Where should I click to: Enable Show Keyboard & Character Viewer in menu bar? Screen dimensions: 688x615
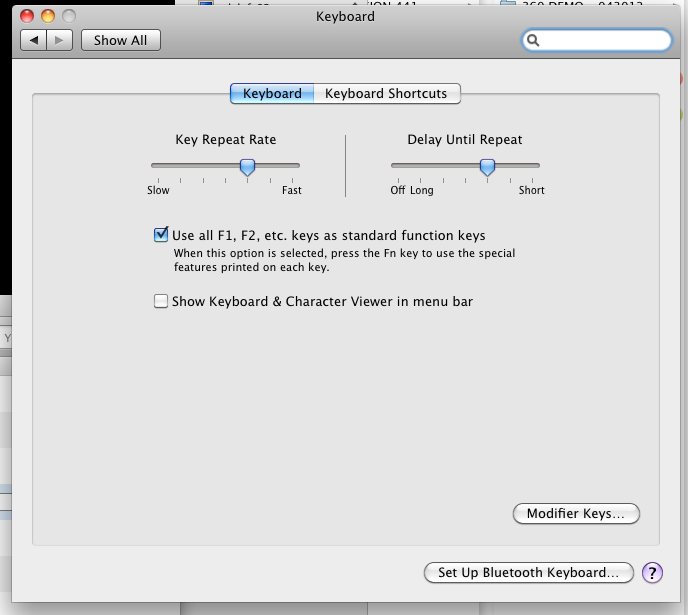click(x=161, y=301)
